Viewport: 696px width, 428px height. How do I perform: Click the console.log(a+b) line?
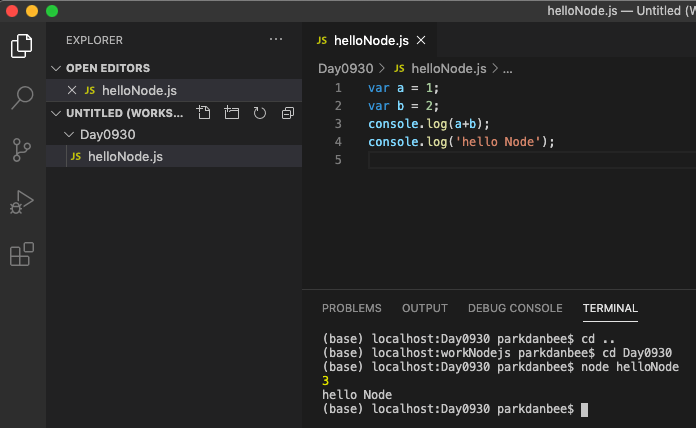(428, 123)
